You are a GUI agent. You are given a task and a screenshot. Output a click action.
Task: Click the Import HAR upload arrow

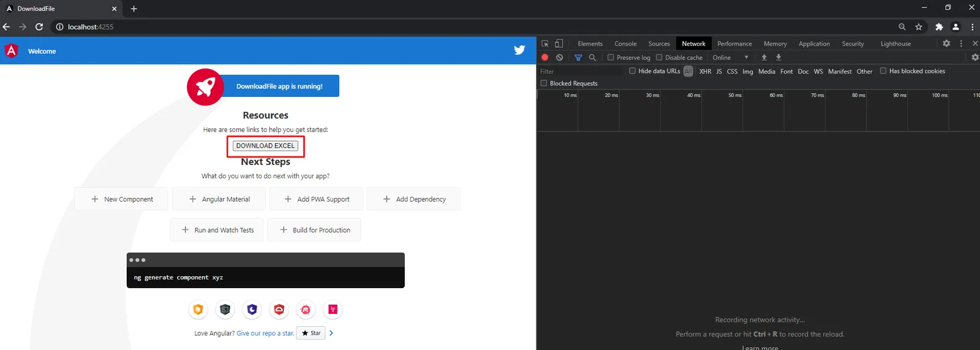pyautogui.click(x=764, y=57)
